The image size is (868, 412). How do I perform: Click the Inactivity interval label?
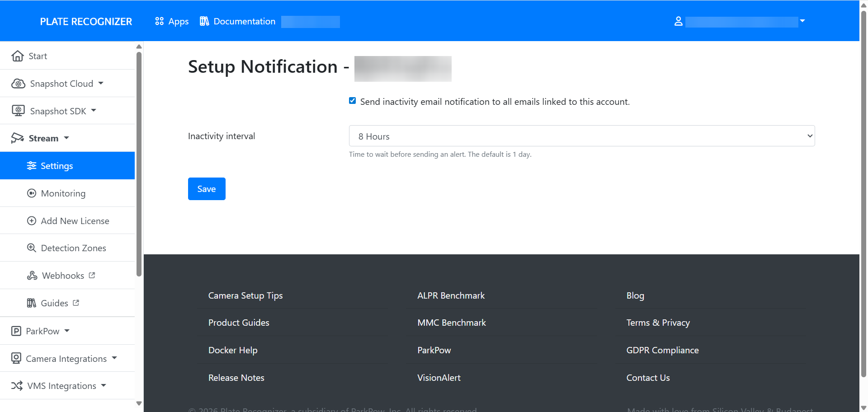pos(222,136)
